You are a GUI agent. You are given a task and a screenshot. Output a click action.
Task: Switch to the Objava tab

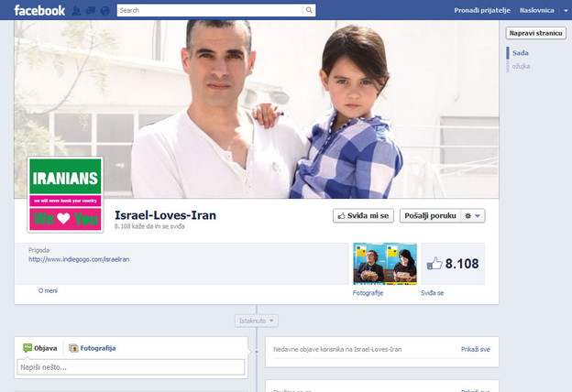tap(40, 348)
